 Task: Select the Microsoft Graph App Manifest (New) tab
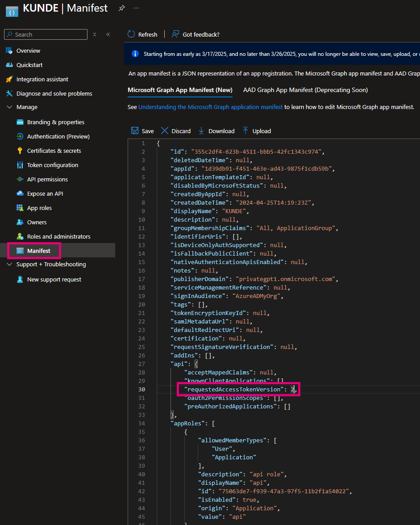coord(180,90)
